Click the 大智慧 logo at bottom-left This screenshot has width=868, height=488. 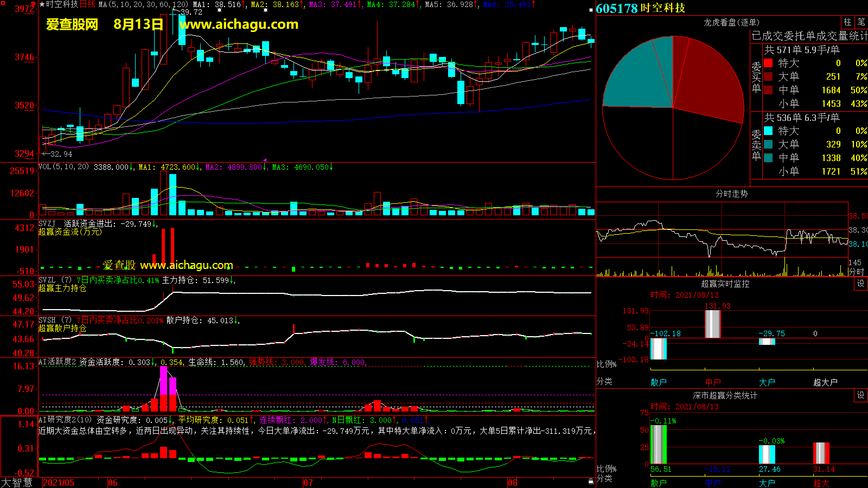pos(17,482)
